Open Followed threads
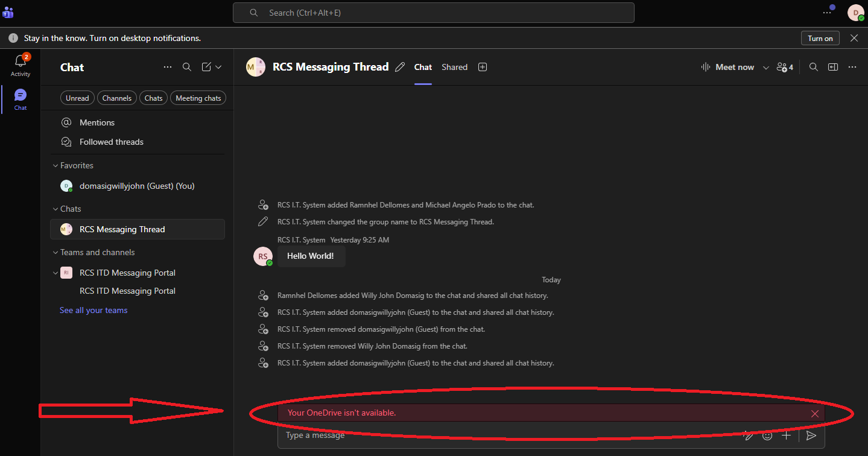The image size is (868, 456). pyautogui.click(x=138, y=142)
